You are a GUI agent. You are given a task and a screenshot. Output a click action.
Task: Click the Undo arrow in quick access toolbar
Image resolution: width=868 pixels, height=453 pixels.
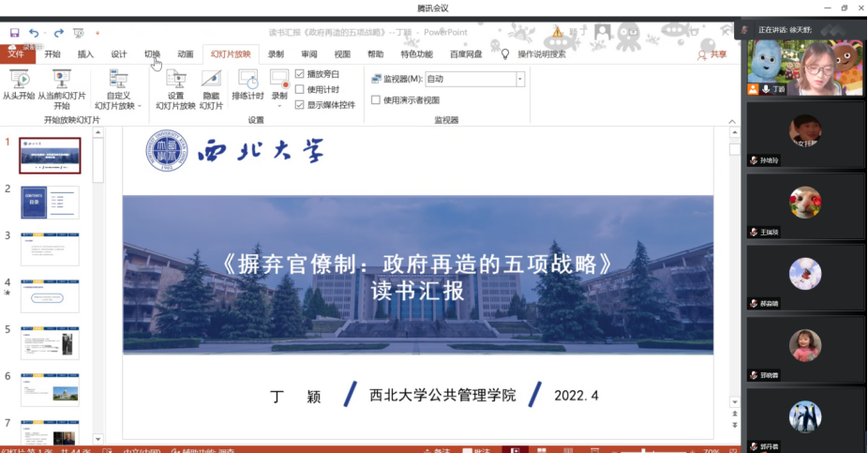click(35, 33)
